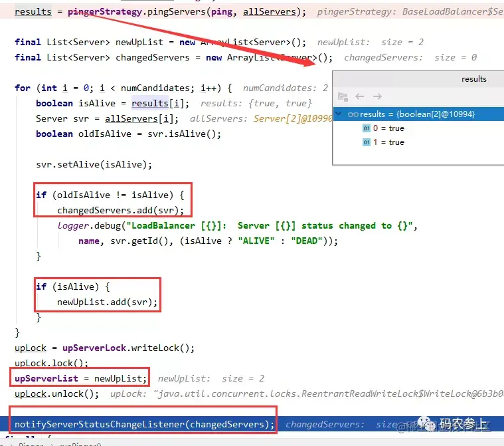The image size is (504, 446).
Task: Click 'allServers' argument in pingServers call
Action: [x=270, y=11]
